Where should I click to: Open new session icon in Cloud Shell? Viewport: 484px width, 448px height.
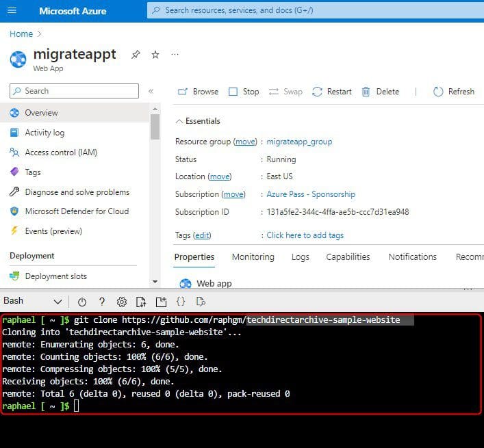[161, 302]
